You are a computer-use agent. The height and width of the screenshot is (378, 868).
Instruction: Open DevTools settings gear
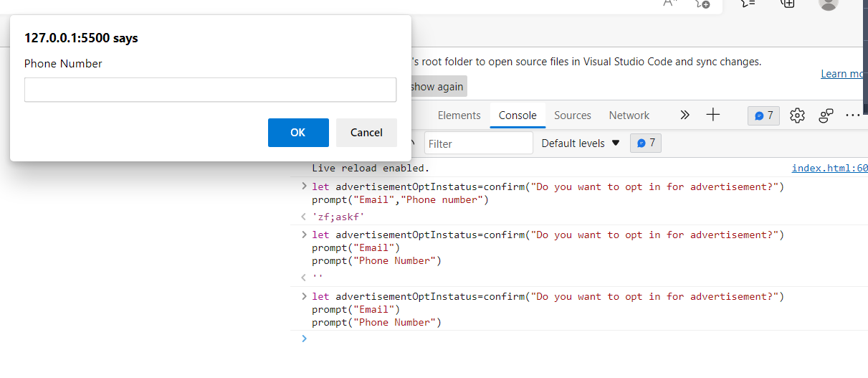click(x=797, y=115)
